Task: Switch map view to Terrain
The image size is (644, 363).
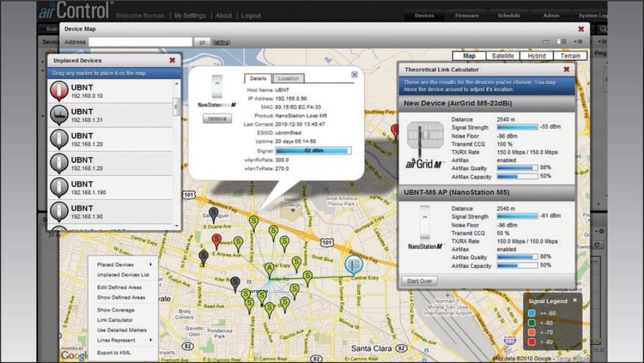Action: 570,56
